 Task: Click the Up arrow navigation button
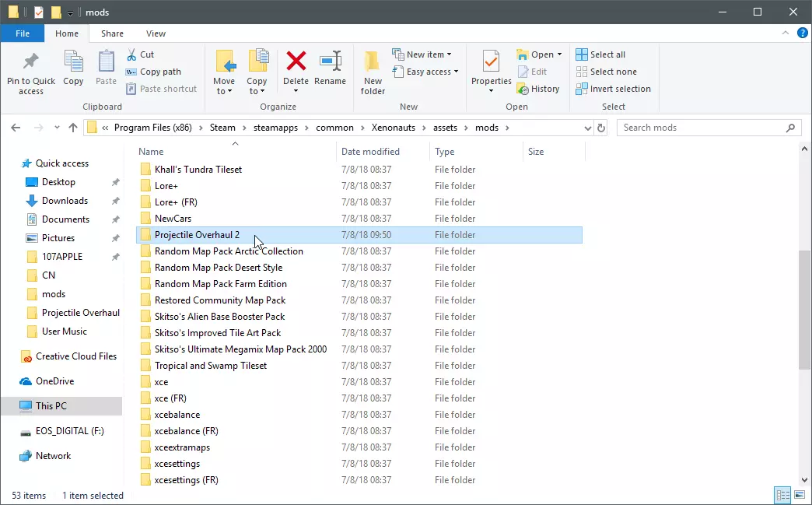[x=73, y=128]
